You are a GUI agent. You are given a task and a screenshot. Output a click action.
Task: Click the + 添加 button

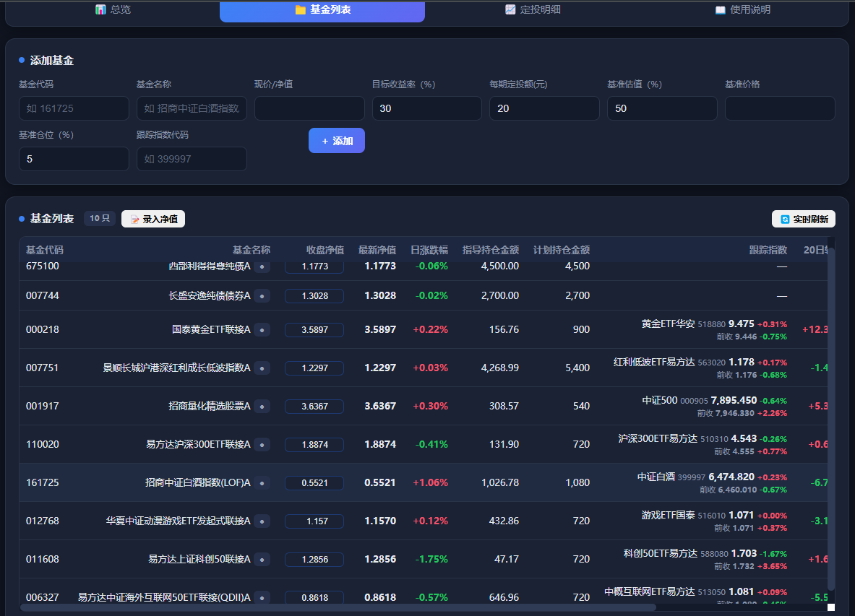337,141
